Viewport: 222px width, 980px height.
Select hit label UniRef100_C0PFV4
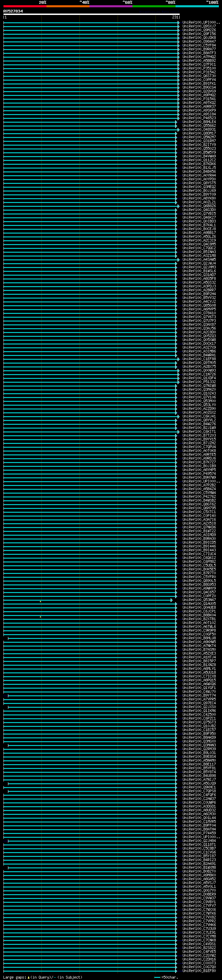199,80
